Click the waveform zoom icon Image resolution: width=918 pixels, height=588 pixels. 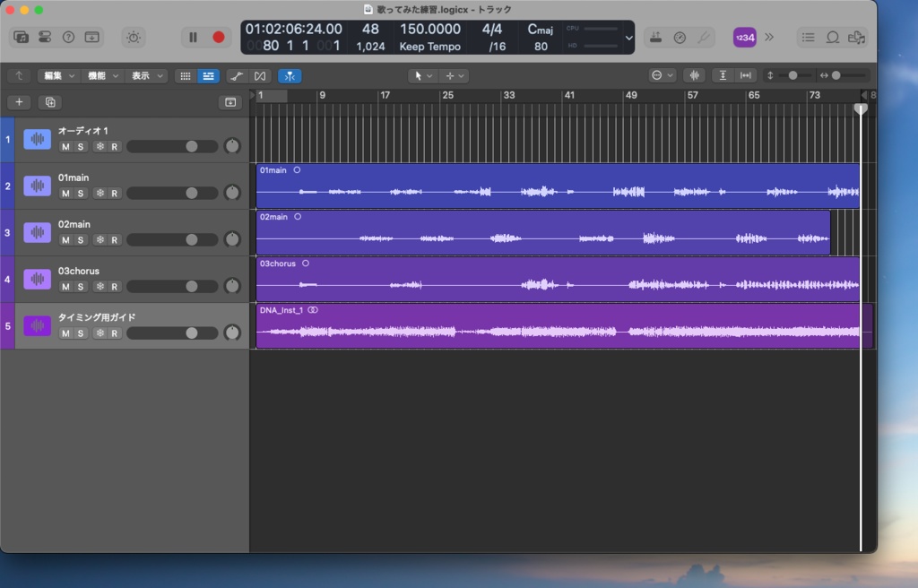click(695, 75)
